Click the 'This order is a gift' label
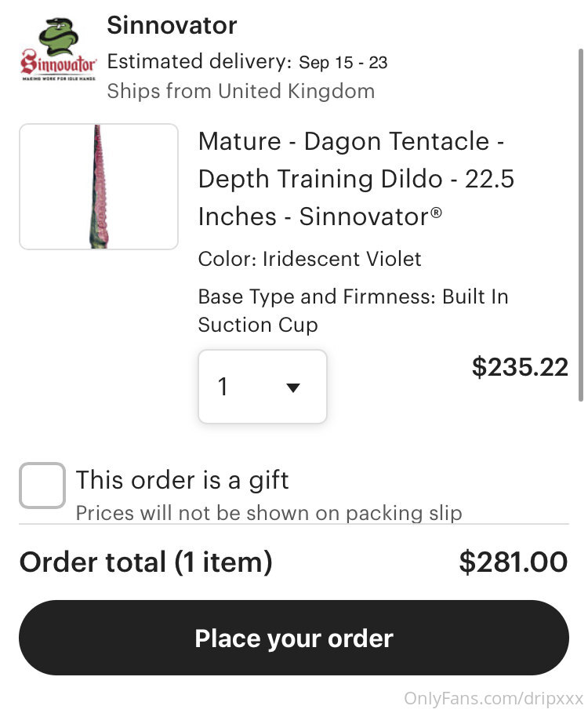The width and height of the screenshot is (588, 713). pos(182,480)
